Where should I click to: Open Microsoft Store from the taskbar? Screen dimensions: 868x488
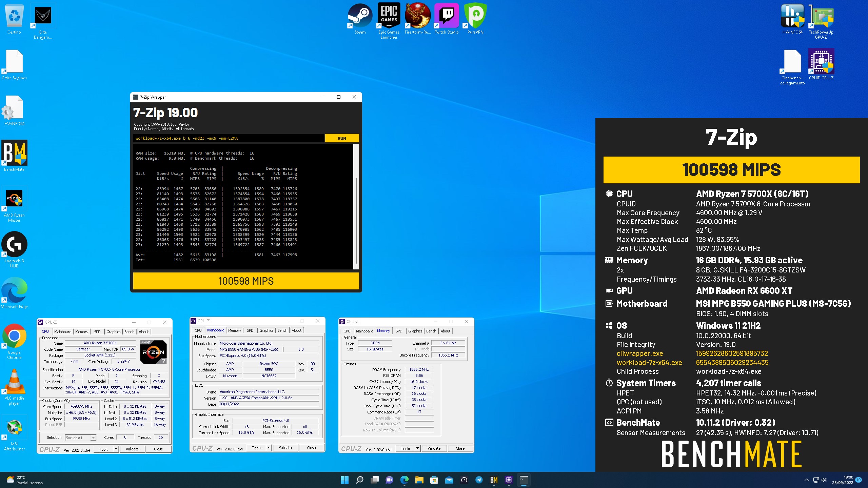tap(434, 480)
